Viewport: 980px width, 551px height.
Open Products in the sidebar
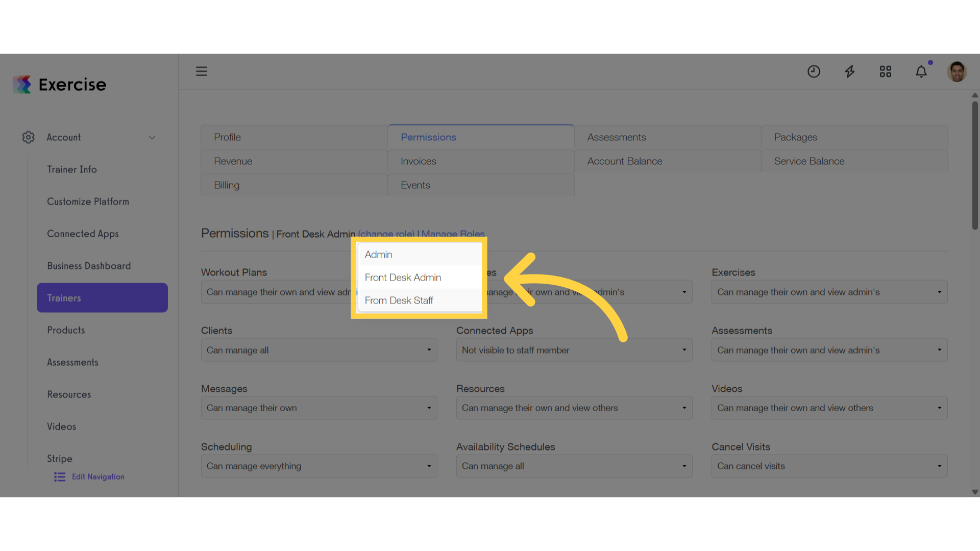coord(66,330)
